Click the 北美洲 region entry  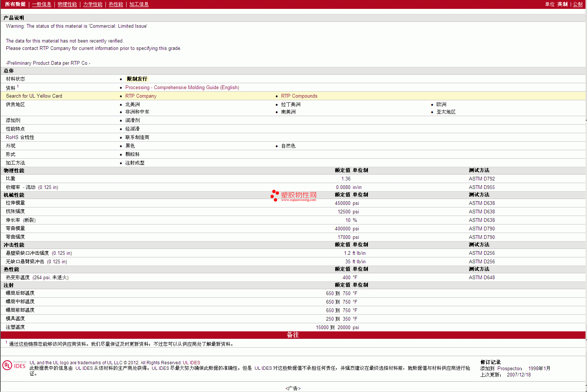[133, 104]
